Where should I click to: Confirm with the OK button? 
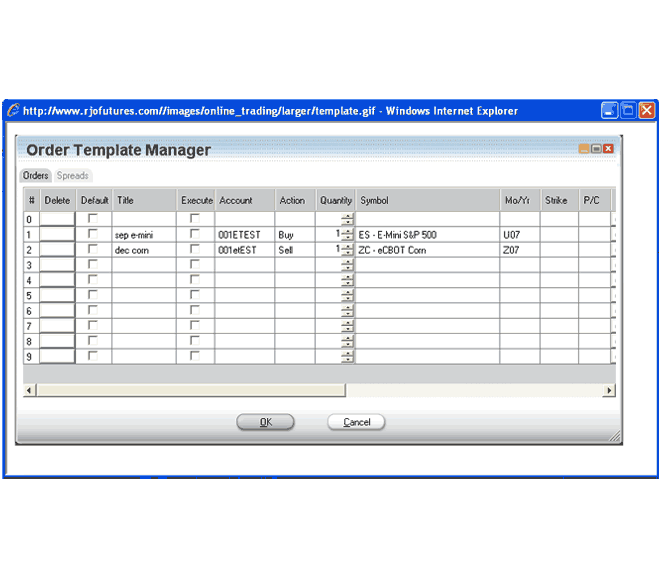(x=265, y=422)
